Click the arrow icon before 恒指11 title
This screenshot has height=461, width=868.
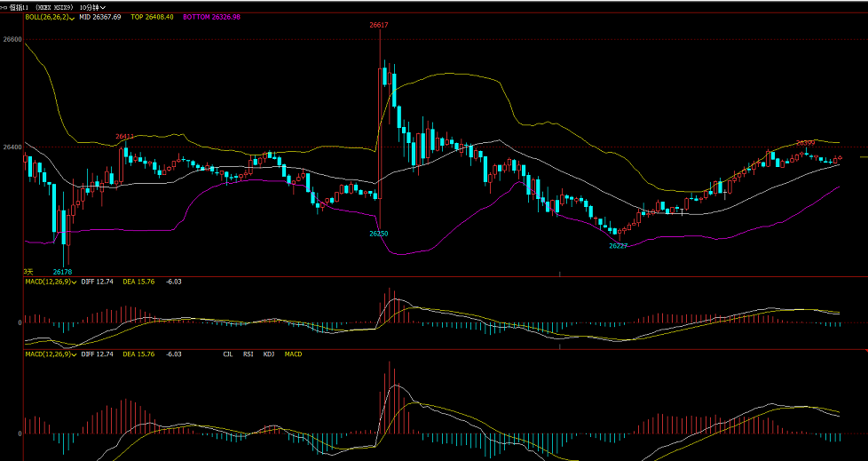(x=4, y=6)
